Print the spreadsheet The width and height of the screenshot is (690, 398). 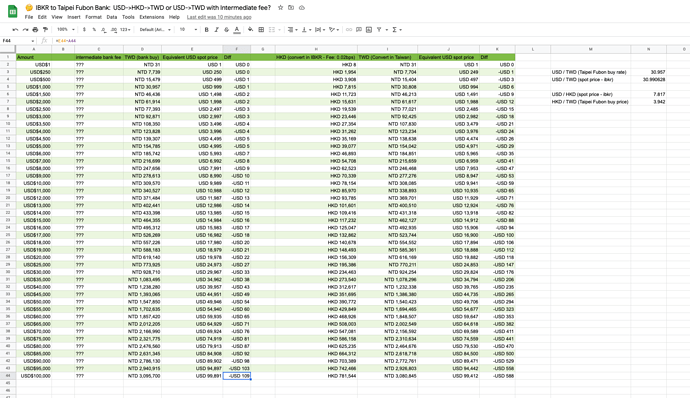[x=35, y=29]
